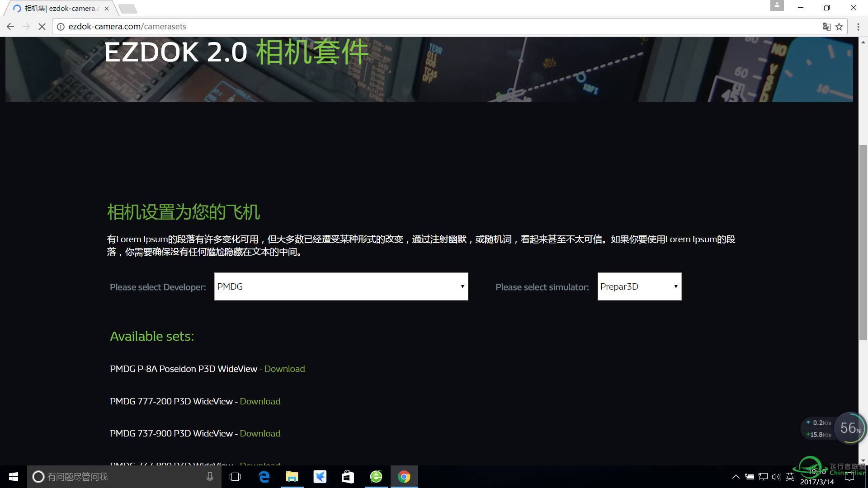Image resolution: width=868 pixels, height=488 pixels.
Task: Click the EZDOK 2.0 page title
Action: pyautogui.click(x=236, y=52)
